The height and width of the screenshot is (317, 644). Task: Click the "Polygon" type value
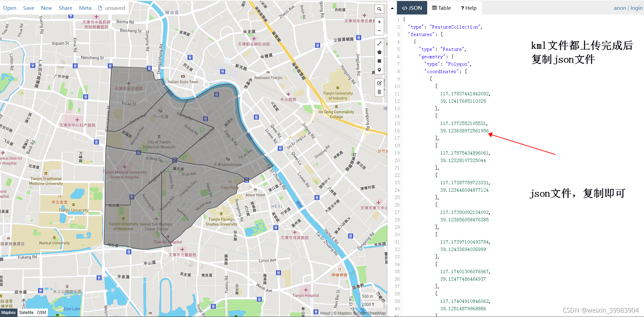pos(458,64)
